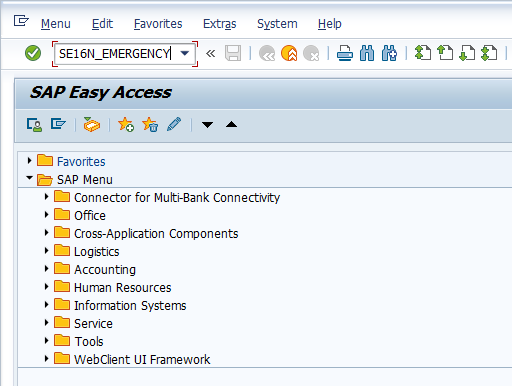Click the green Enter checkmark icon
Image resolution: width=512 pixels, height=386 pixels.
point(33,53)
